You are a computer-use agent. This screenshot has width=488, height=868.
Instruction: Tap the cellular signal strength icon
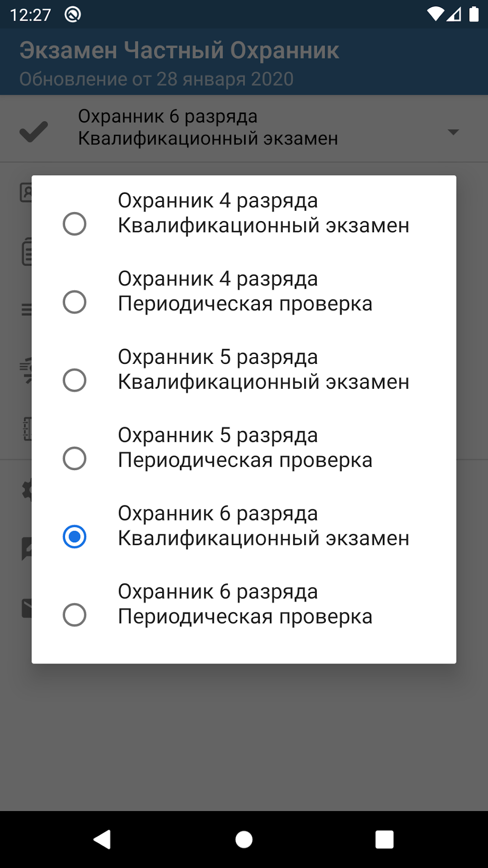coord(454,14)
